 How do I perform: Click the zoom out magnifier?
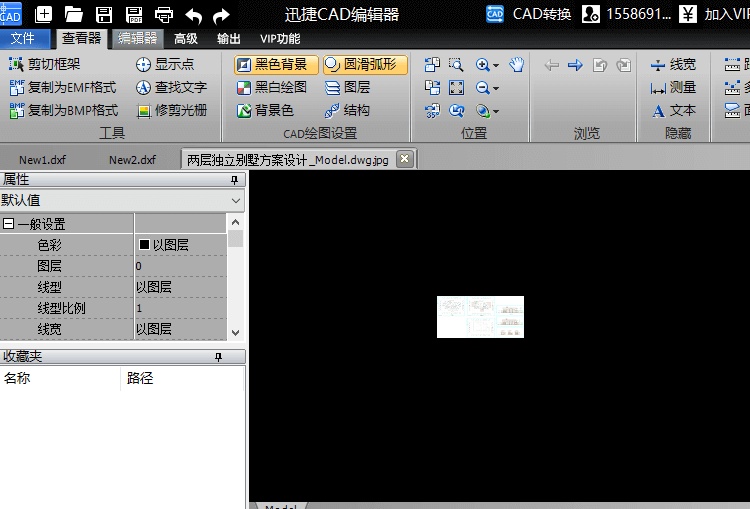(483, 88)
